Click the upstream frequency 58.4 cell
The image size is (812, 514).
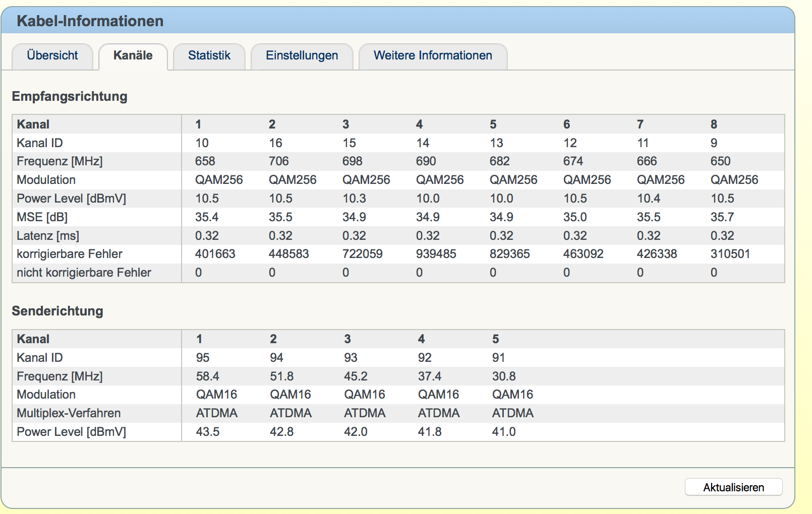(207, 376)
